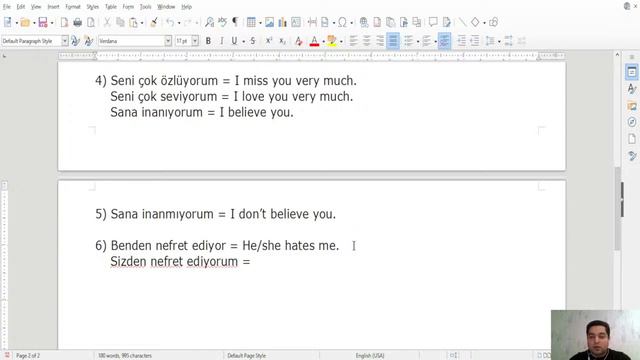Expand the Save options arrow
The width and height of the screenshot is (640, 360).
[52, 23]
